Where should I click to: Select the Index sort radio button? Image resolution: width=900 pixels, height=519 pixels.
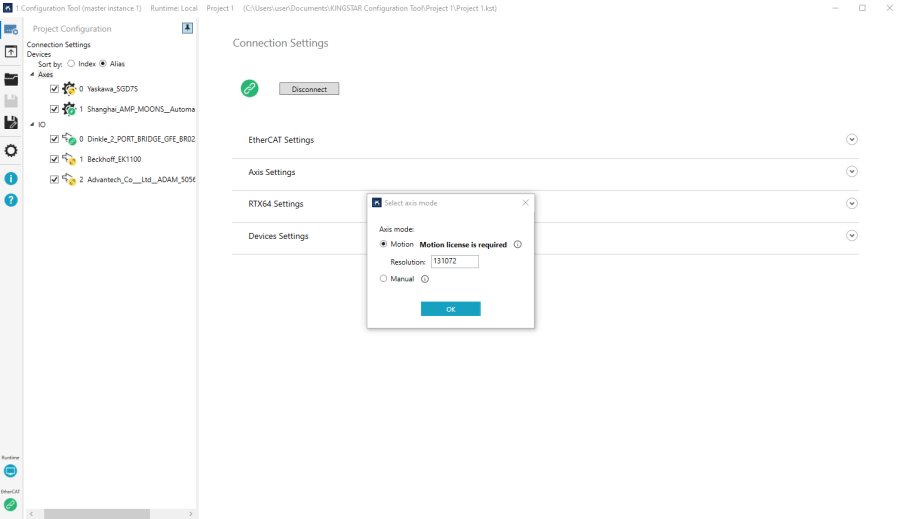pyautogui.click(x=71, y=64)
